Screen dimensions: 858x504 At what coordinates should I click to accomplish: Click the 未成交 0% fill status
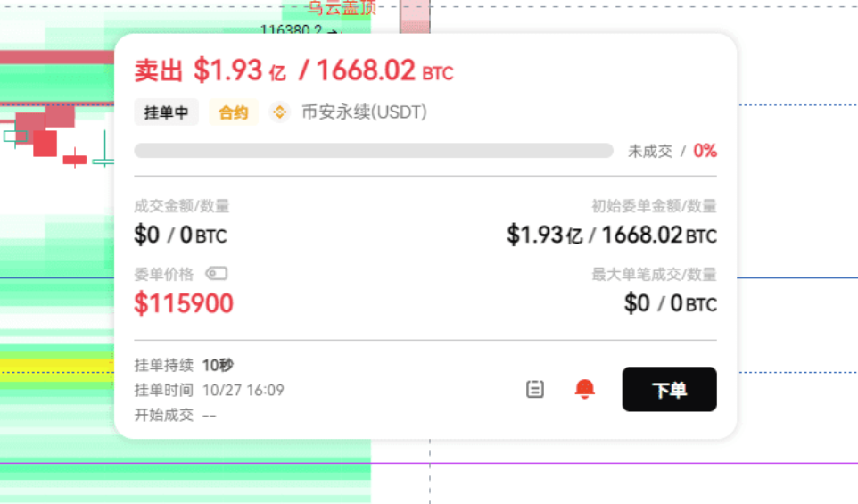672,151
